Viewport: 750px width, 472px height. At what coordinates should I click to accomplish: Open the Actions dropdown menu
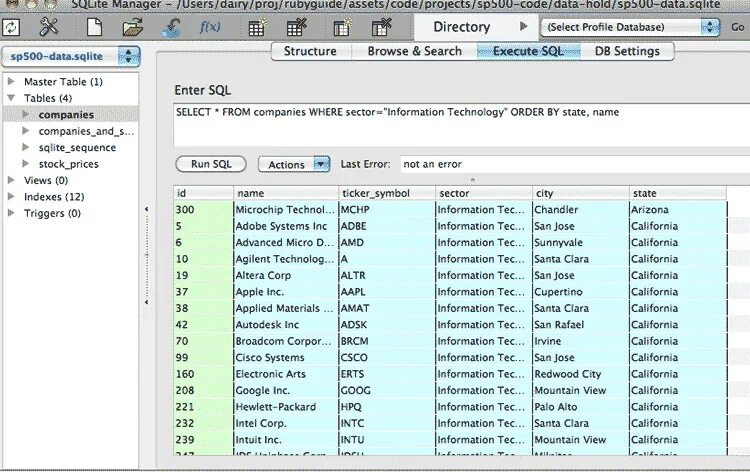tap(294, 165)
